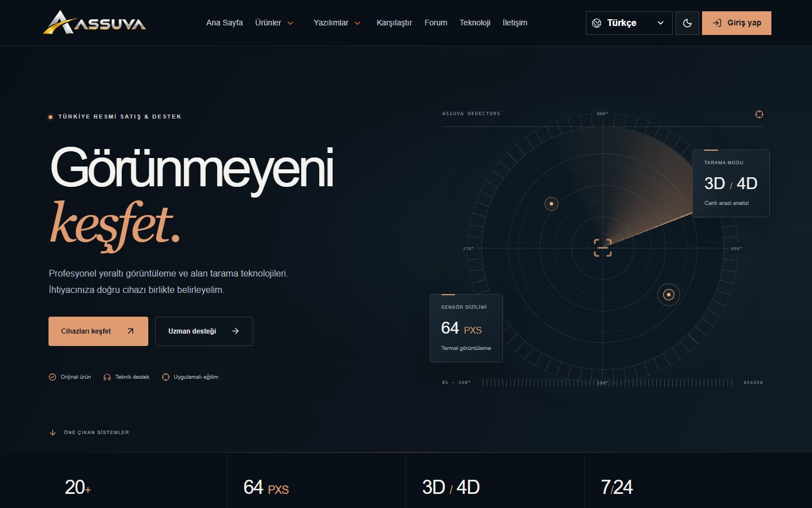Click the Orijinal ürün text
The height and width of the screenshot is (508, 812).
[x=76, y=377]
